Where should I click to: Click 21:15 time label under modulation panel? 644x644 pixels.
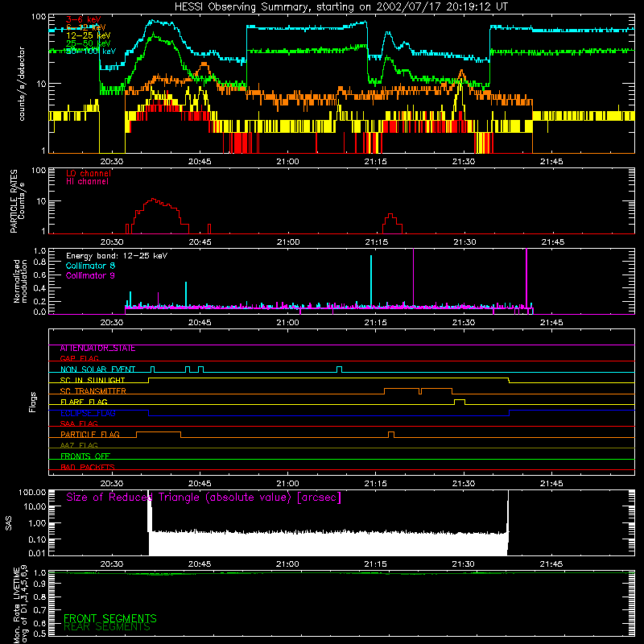(x=375, y=323)
